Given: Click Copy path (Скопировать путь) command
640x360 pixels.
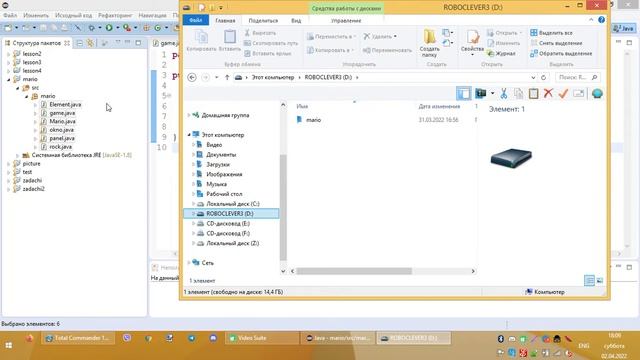Looking at the screenshot, I should click(x=271, y=43).
